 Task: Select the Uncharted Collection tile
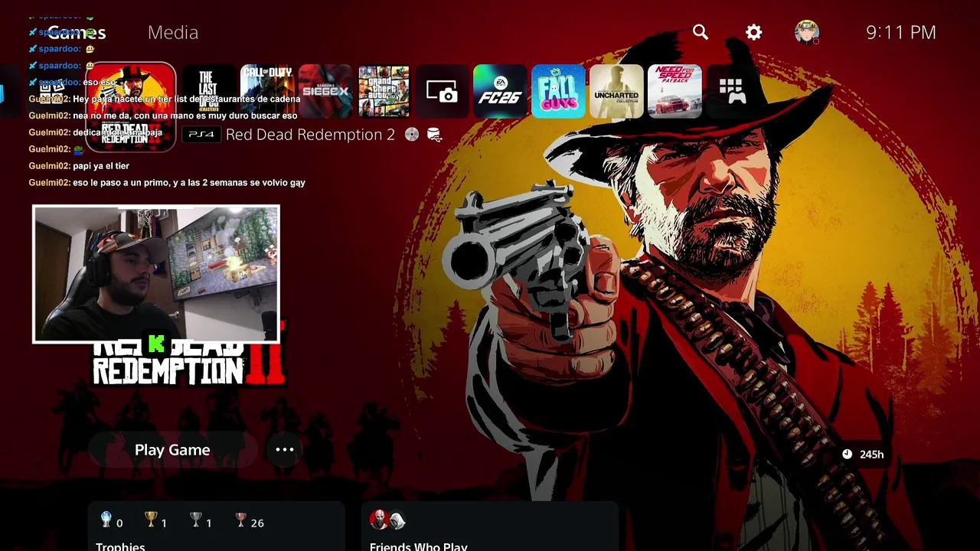click(x=616, y=91)
